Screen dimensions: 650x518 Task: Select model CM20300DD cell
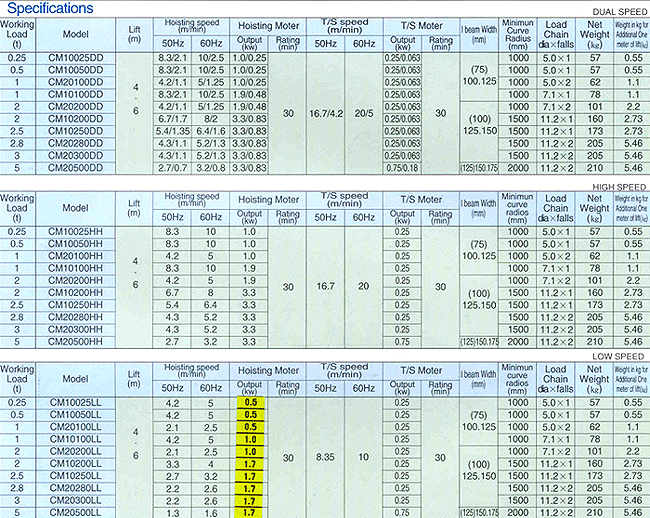(x=75, y=156)
